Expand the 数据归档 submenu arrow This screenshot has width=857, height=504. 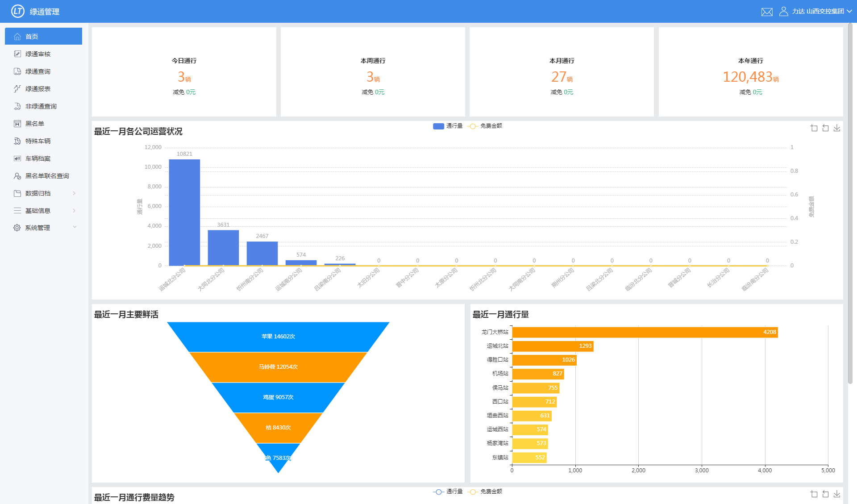[74, 193]
